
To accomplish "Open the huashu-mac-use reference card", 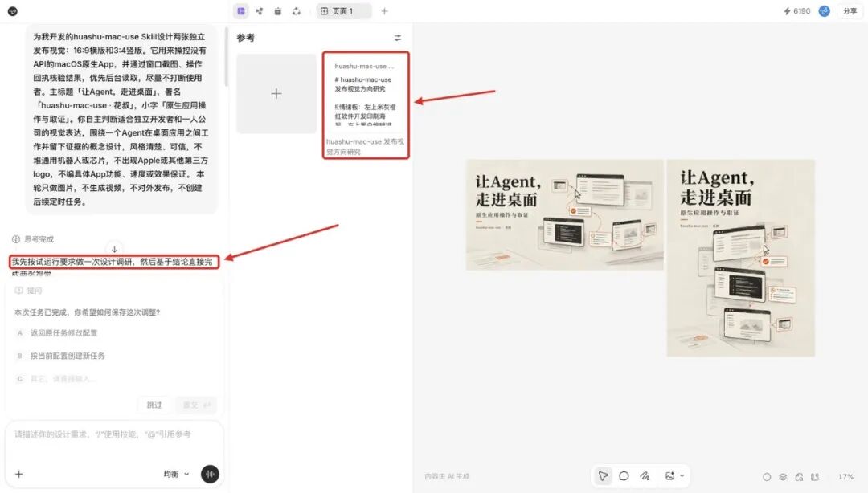I will click(366, 105).
